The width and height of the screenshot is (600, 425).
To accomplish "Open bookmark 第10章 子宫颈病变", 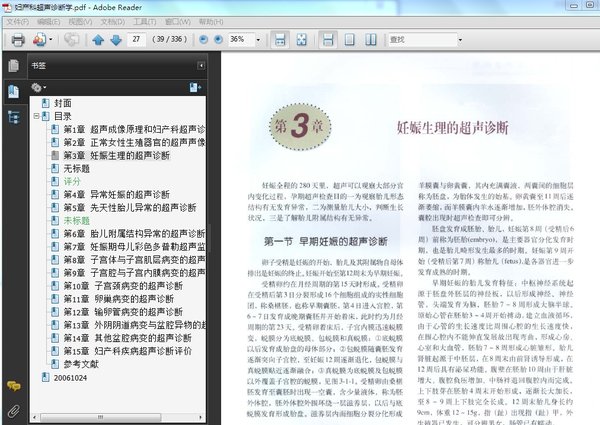I will click(123, 286).
